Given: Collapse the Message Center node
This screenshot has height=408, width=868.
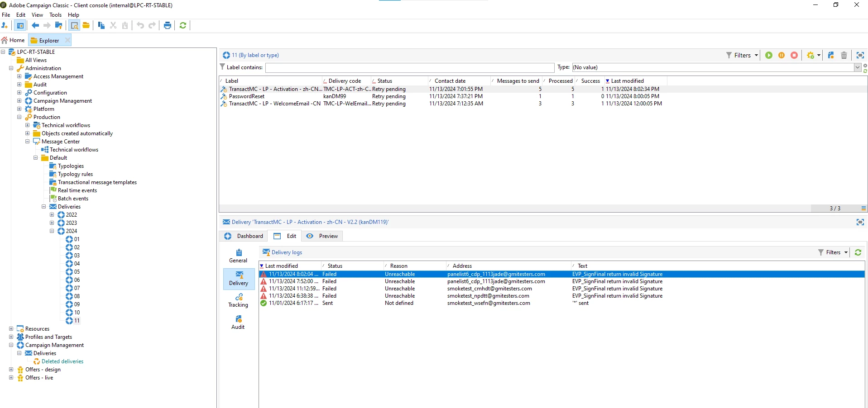Looking at the screenshot, I should [27, 142].
